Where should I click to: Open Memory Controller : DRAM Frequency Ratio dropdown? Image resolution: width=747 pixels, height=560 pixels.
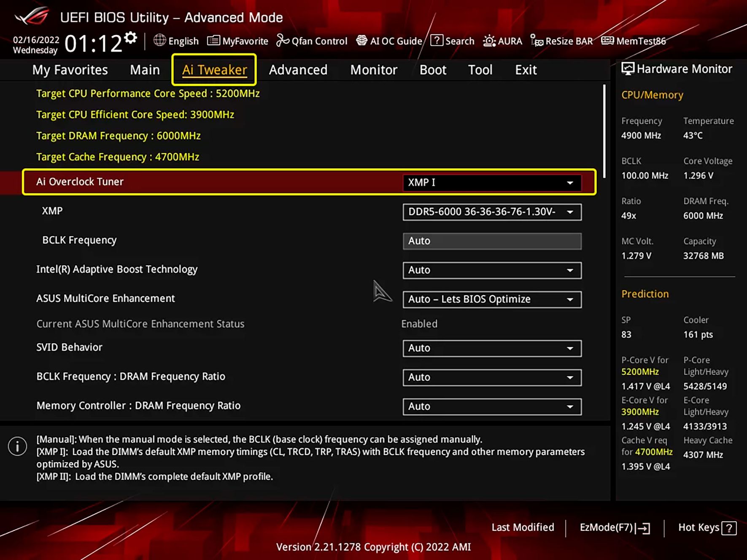pyautogui.click(x=492, y=407)
